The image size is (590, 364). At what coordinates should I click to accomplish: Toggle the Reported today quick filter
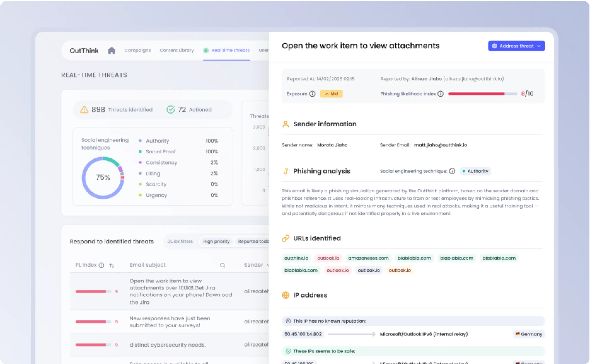(x=253, y=241)
